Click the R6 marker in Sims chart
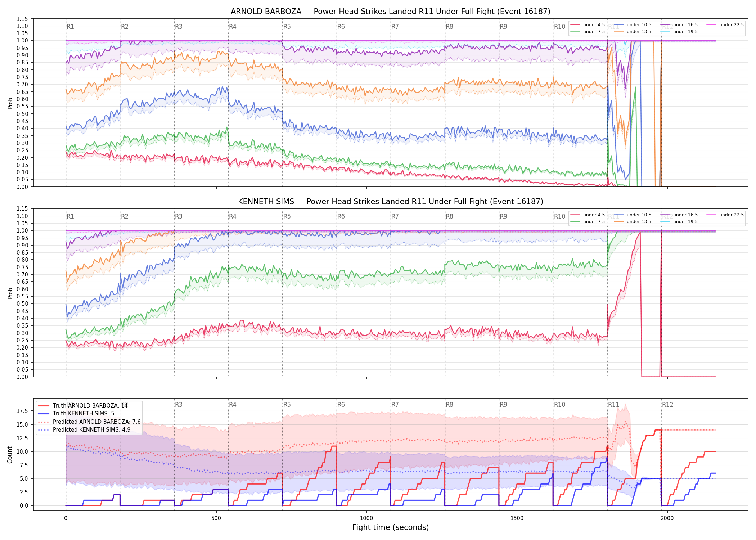 point(341,216)
